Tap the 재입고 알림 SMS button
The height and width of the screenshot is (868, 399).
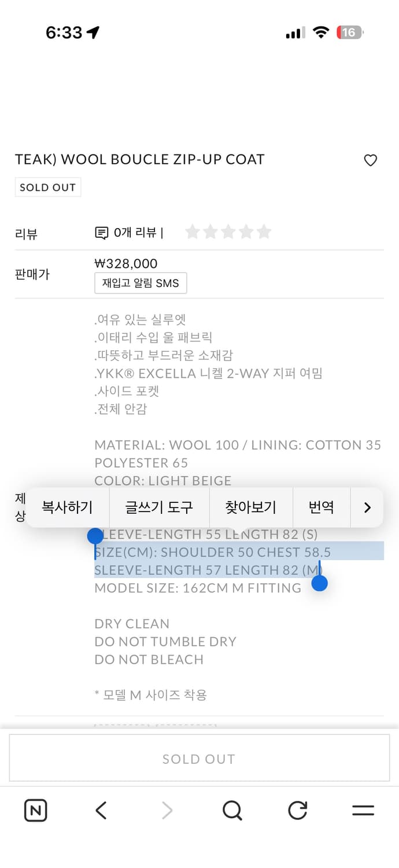coord(141,283)
